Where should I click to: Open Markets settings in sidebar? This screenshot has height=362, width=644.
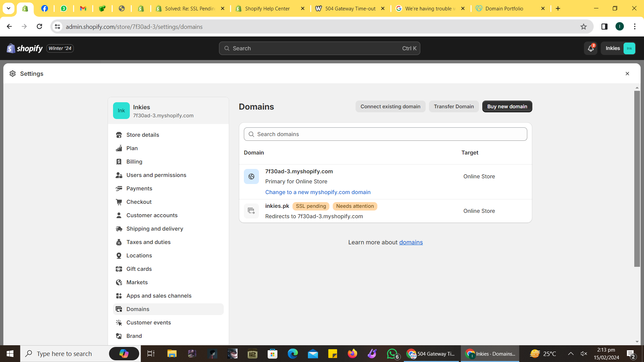[x=137, y=283]
